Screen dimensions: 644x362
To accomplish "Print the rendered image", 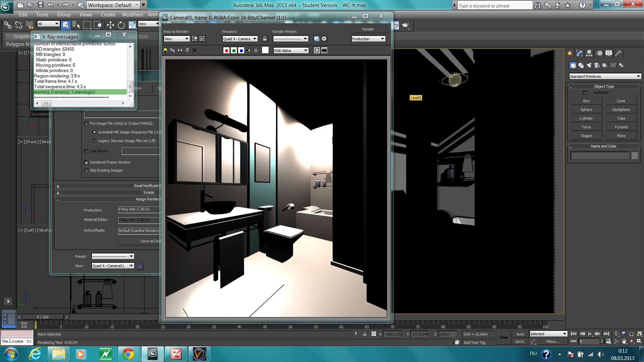I will pos(187,50).
